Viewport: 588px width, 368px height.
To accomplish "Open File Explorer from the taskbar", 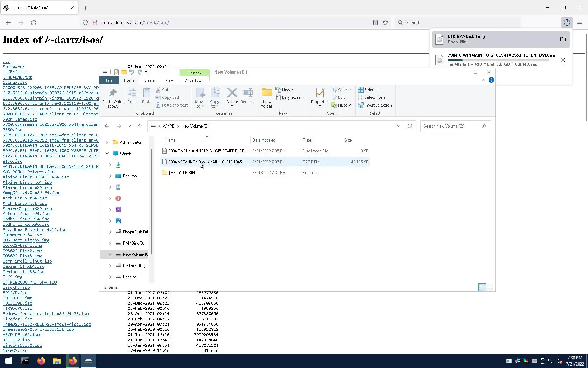I will tap(57, 361).
